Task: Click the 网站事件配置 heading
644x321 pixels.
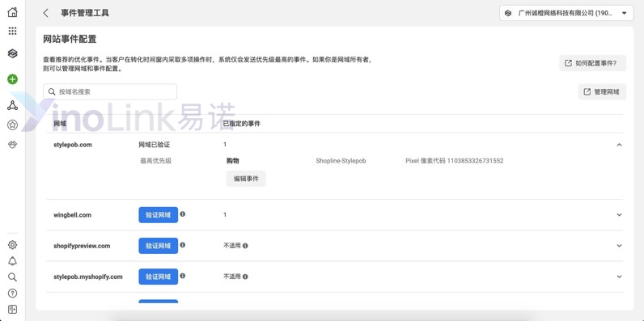Action: [x=70, y=40]
